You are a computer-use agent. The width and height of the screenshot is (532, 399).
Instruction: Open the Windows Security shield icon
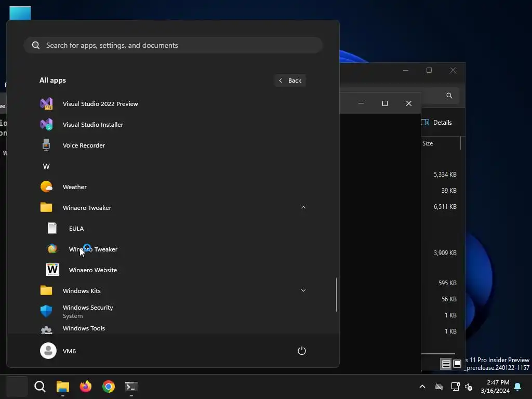tap(46, 311)
